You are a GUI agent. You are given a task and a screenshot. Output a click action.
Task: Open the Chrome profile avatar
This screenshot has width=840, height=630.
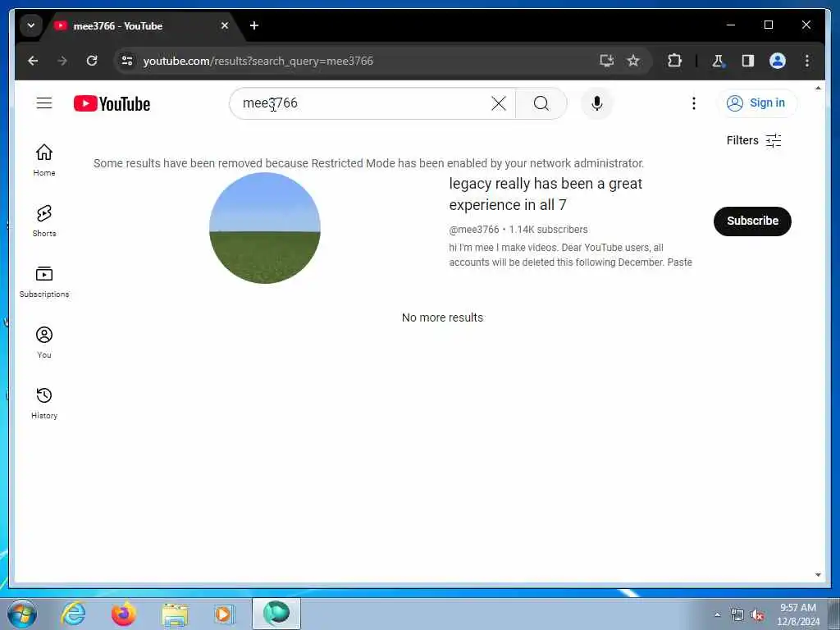tap(778, 61)
